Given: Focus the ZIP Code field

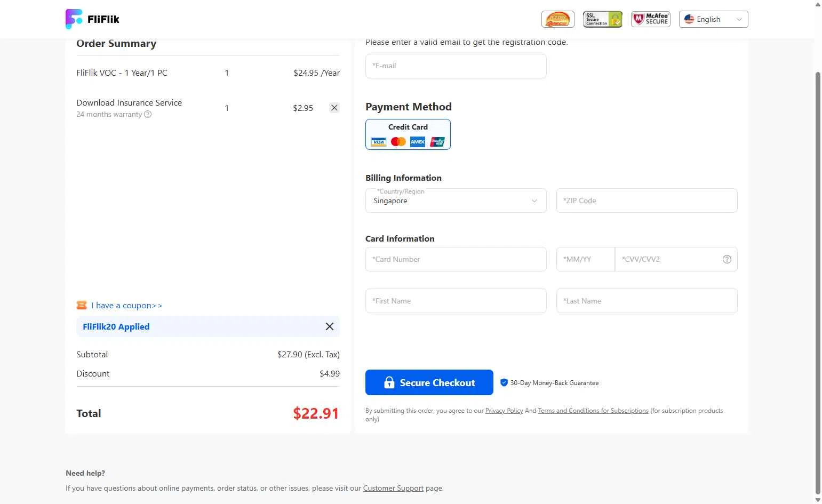Looking at the screenshot, I should (647, 201).
